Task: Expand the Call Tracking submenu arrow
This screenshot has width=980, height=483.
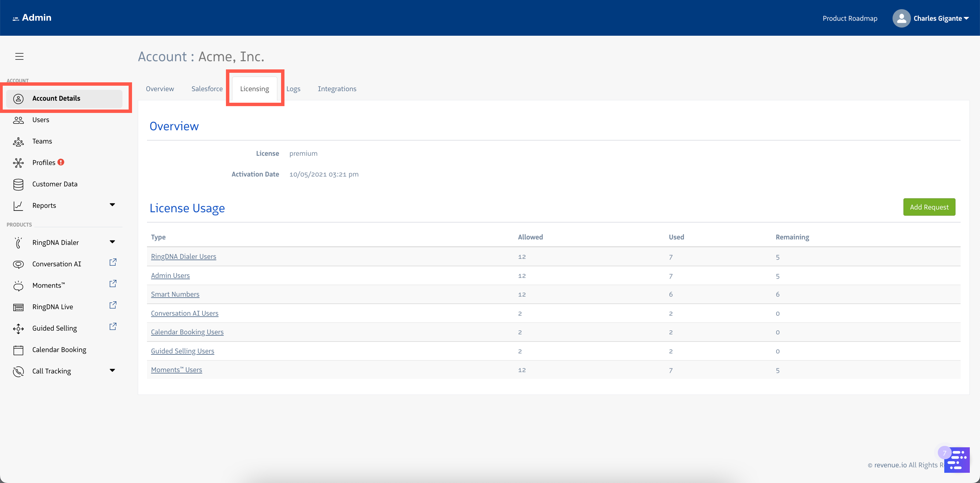Action: [112, 370]
